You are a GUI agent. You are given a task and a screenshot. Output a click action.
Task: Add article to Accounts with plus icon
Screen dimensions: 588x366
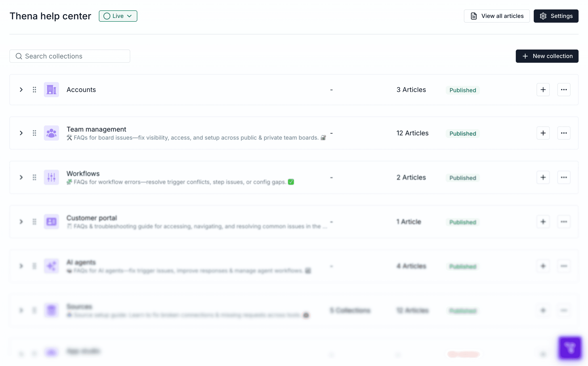coord(543,90)
